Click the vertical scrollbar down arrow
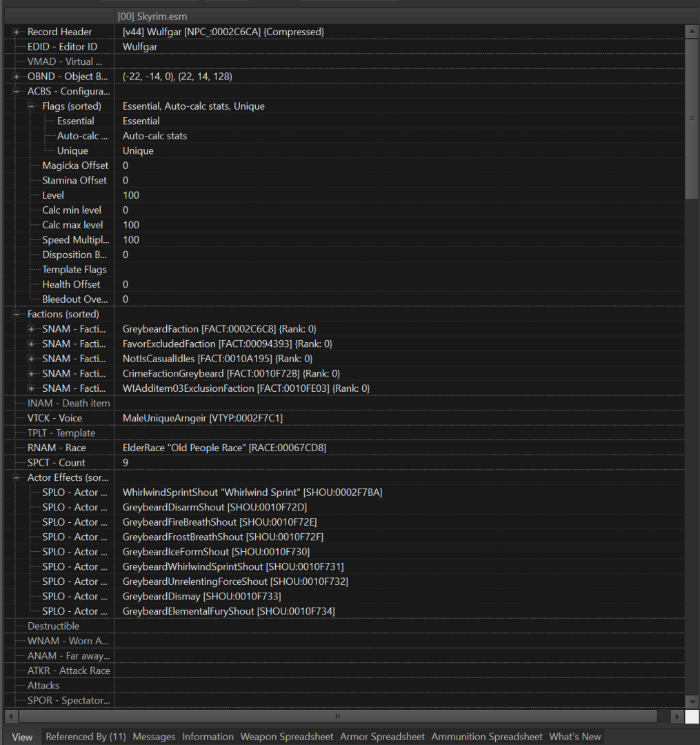Viewport: 700px width, 745px height. coord(692,702)
